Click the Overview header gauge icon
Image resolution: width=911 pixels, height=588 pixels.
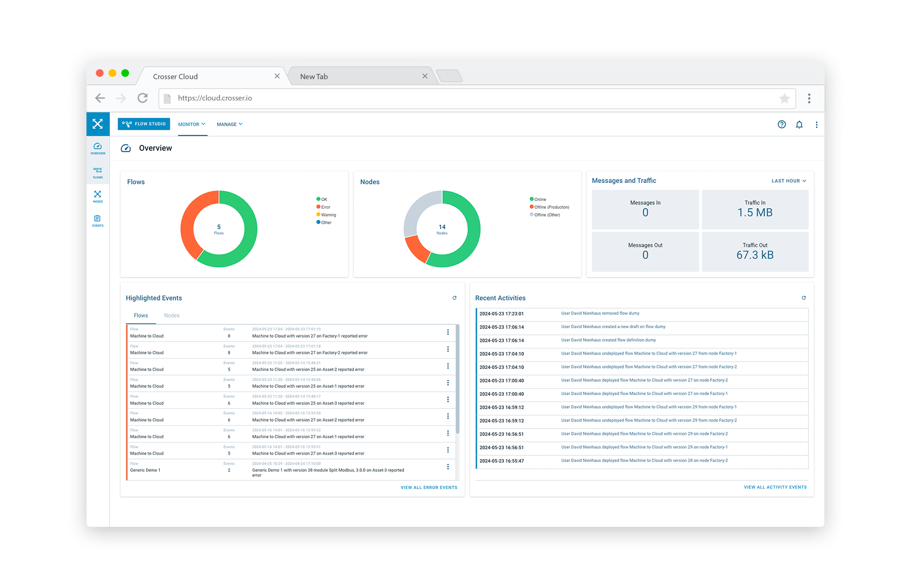(126, 148)
